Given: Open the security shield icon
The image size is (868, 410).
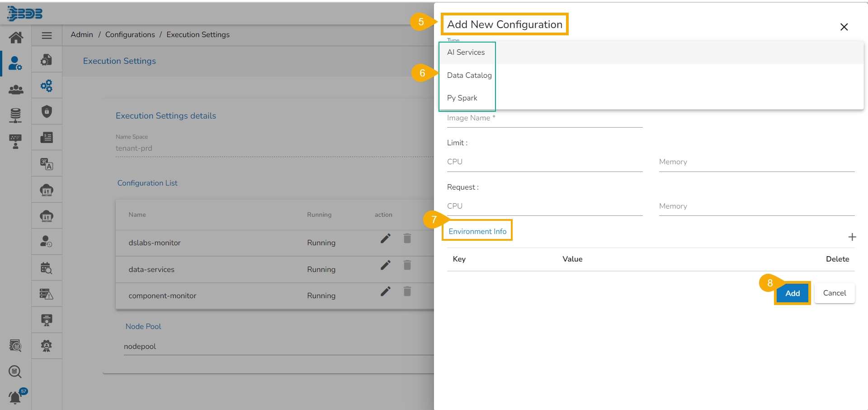Looking at the screenshot, I should [x=47, y=111].
